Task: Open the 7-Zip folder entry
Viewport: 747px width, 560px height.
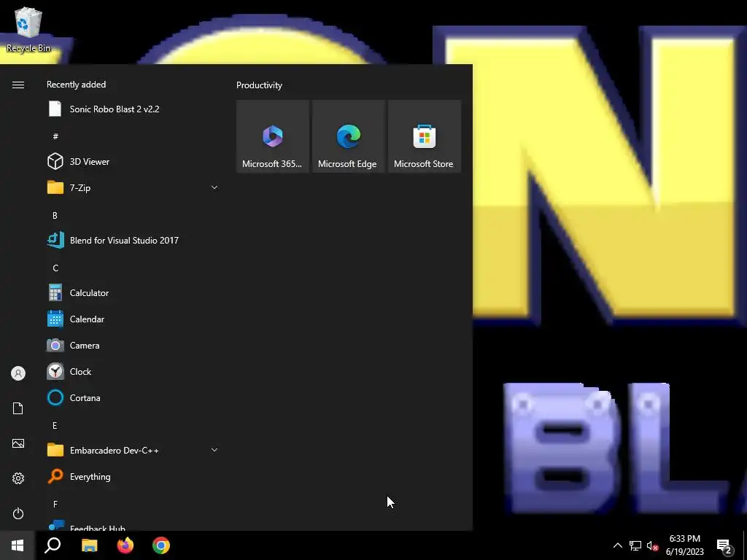Action: tap(133, 187)
